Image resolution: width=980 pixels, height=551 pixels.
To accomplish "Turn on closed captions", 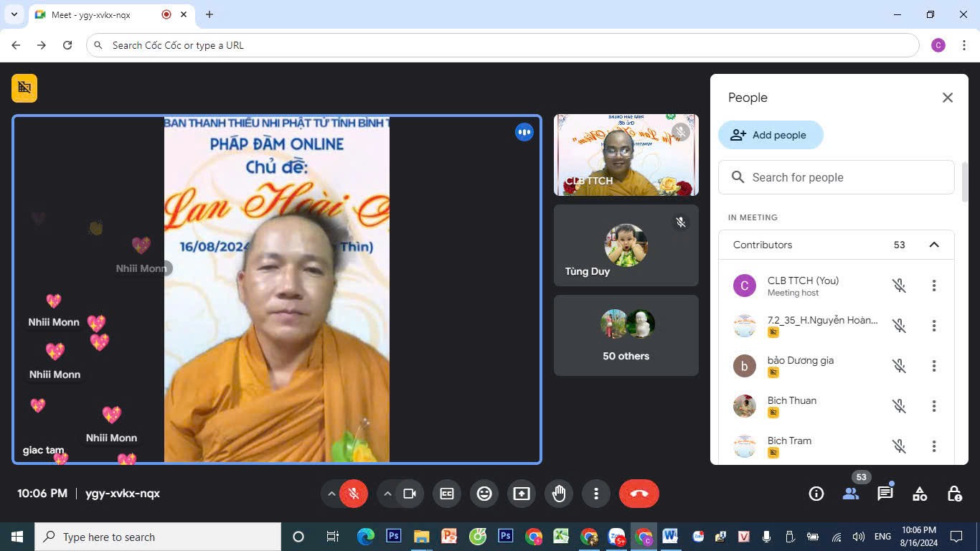I will click(447, 494).
